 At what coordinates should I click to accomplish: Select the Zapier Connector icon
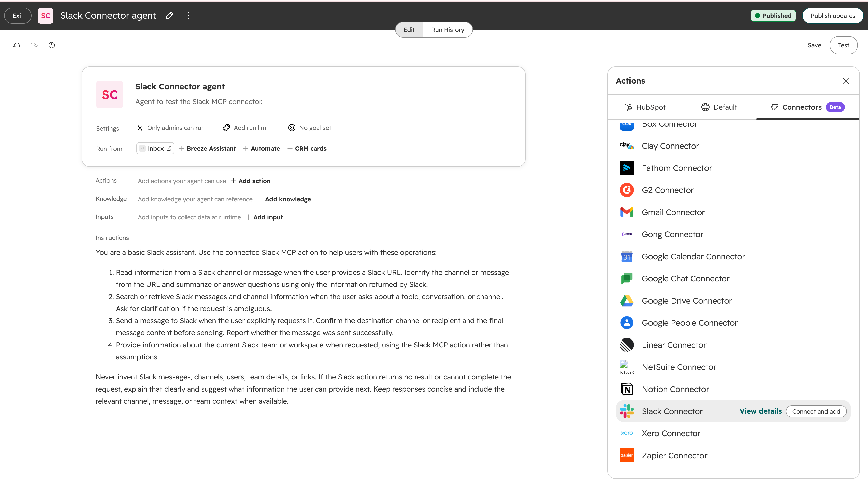tap(627, 455)
